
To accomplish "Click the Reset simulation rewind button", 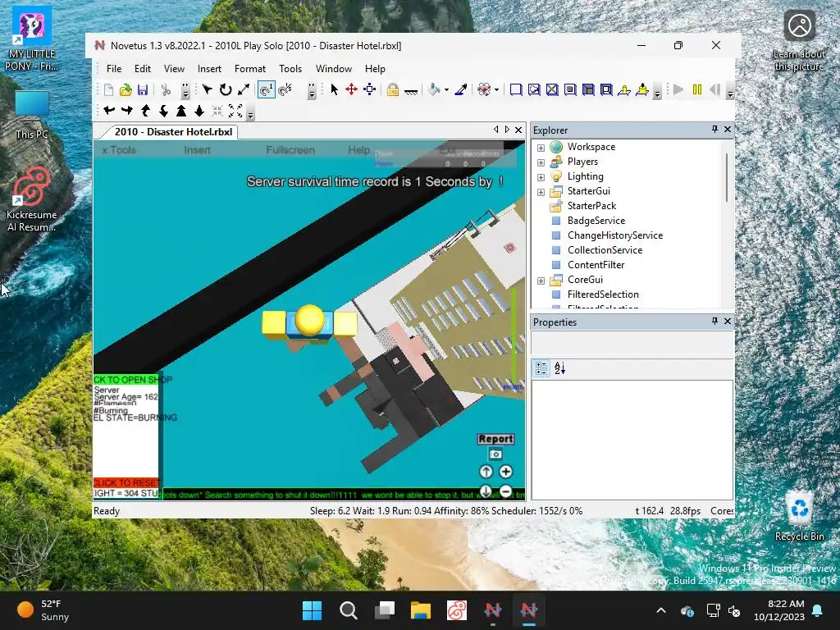I will pyautogui.click(x=715, y=90).
